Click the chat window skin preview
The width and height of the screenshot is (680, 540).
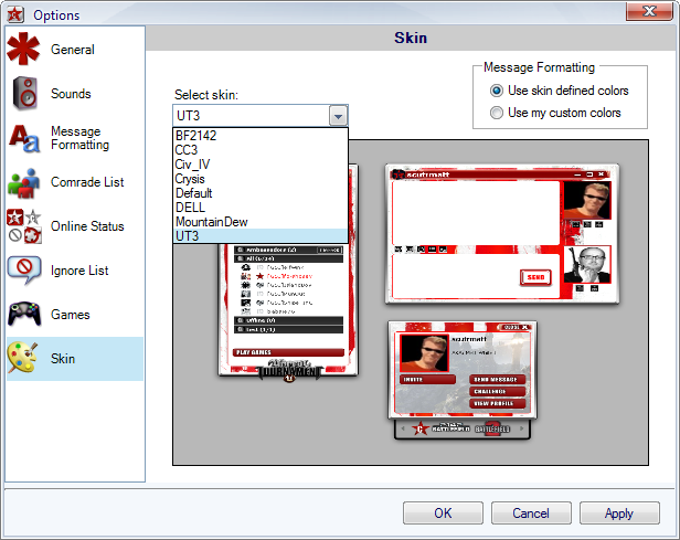pyautogui.click(x=502, y=234)
